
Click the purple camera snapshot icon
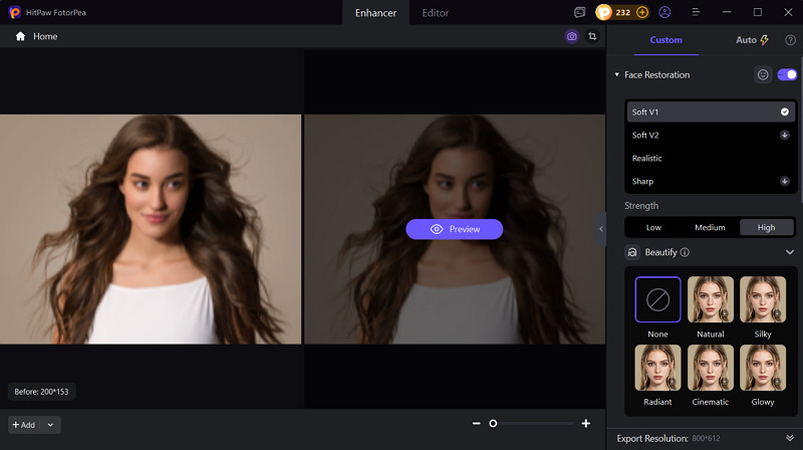point(572,36)
